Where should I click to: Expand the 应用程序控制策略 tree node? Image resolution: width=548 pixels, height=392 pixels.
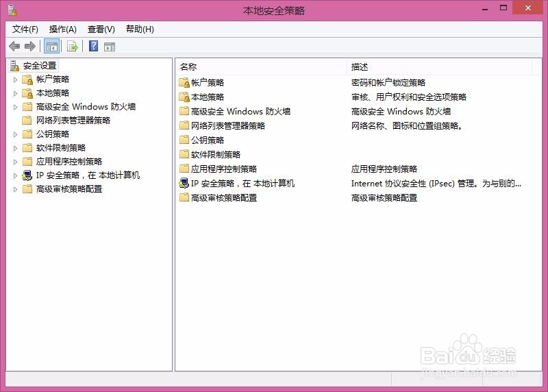(x=15, y=162)
